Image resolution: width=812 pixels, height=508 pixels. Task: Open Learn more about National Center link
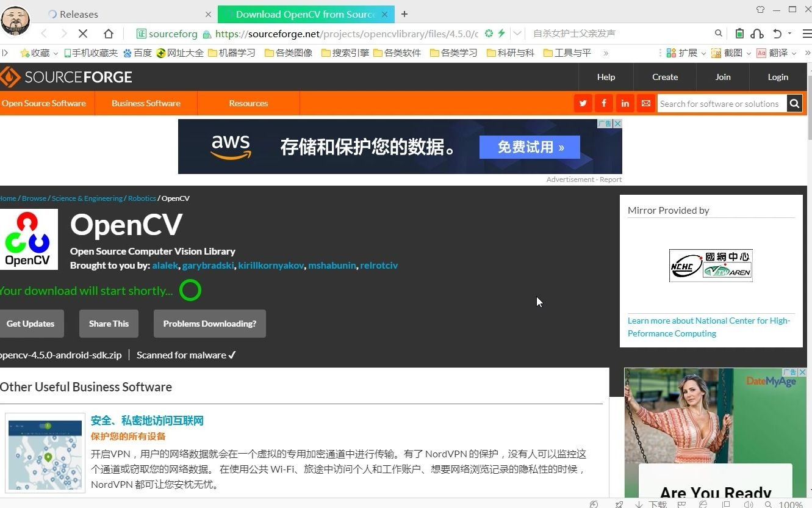tap(709, 327)
